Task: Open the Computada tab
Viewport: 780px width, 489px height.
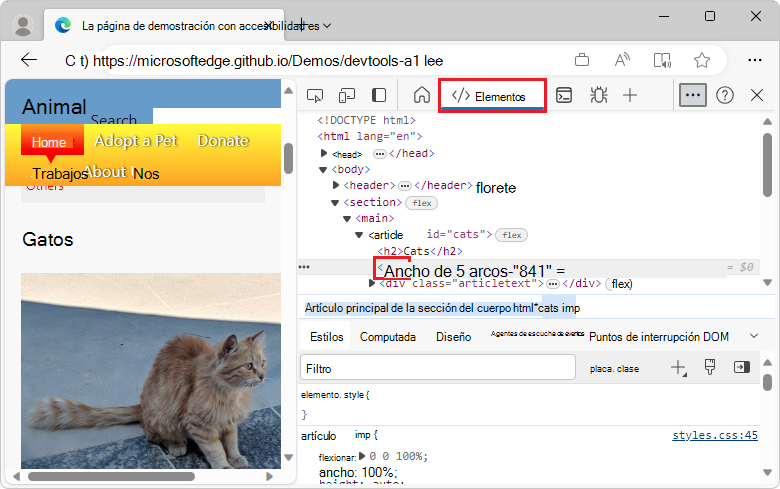Action: [x=388, y=337]
